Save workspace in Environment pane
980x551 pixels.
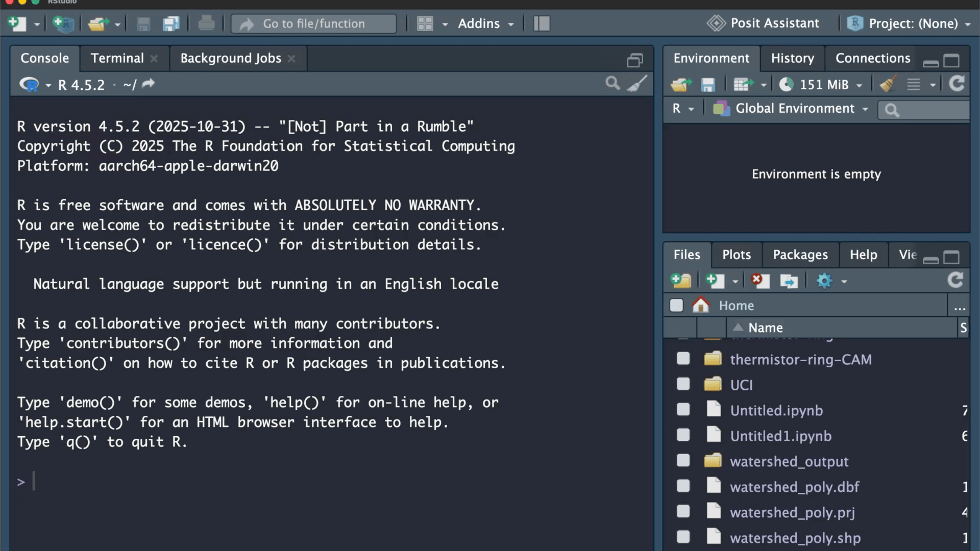tap(708, 84)
